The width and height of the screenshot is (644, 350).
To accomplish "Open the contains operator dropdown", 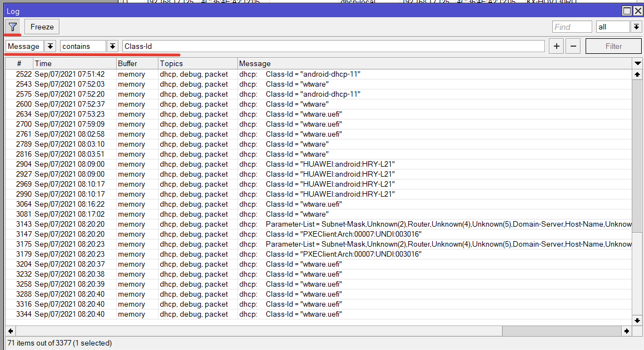I will tap(112, 46).
